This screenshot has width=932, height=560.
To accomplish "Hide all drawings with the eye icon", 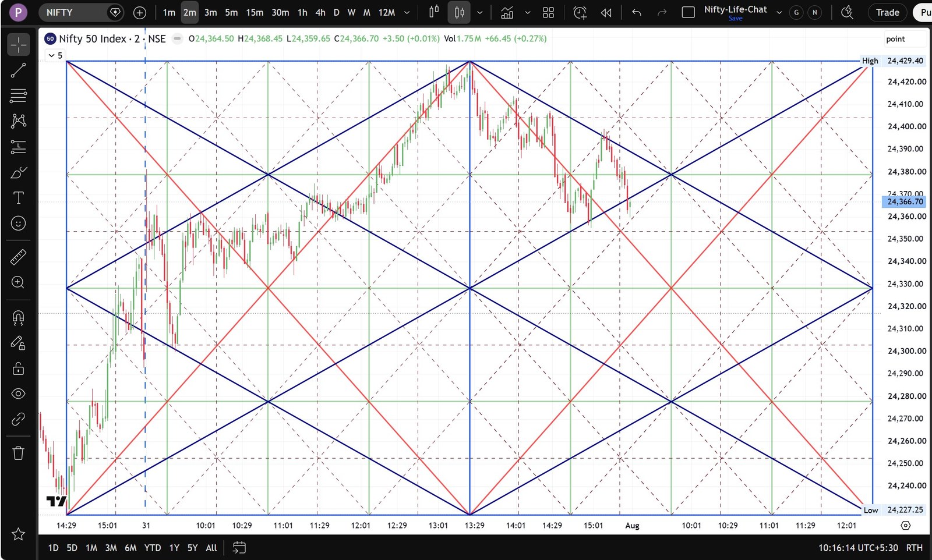I will pyautogui.click(x=18, y=394).
